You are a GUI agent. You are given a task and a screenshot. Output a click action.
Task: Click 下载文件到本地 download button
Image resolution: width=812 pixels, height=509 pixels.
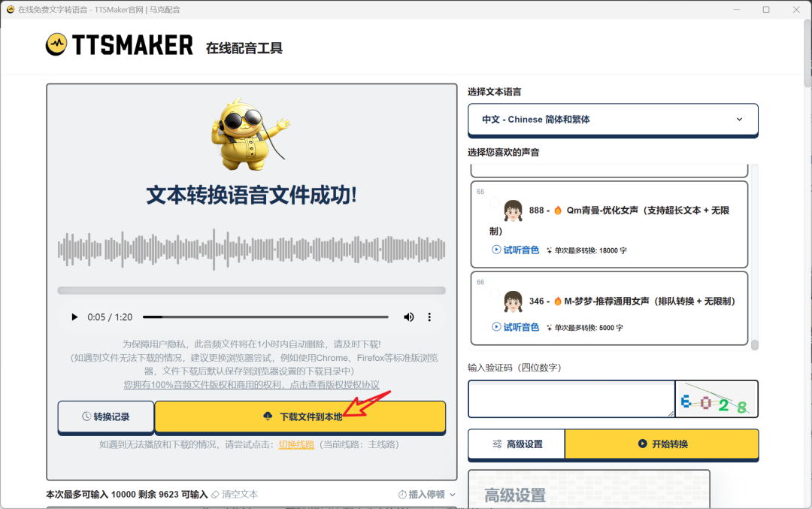click(300, 417)
